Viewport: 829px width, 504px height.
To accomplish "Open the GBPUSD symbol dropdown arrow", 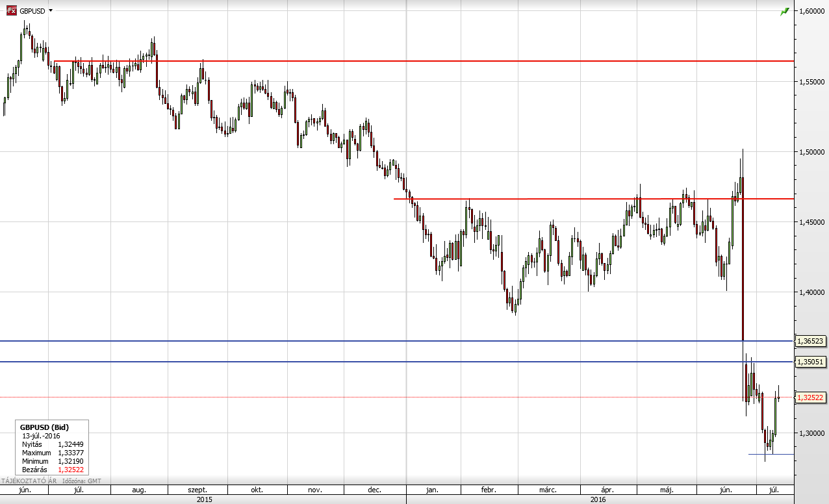I will [51, 11].
